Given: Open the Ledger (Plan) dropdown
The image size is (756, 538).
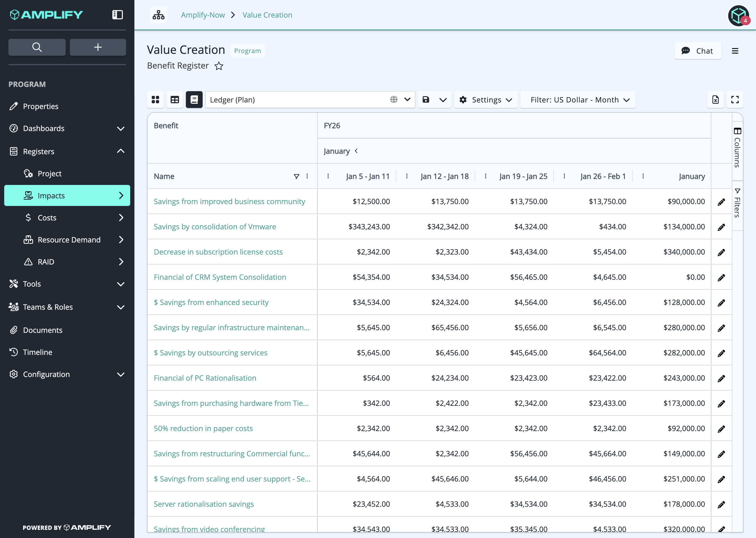Looking at the screenshot, I should click(x=310, y=100).
